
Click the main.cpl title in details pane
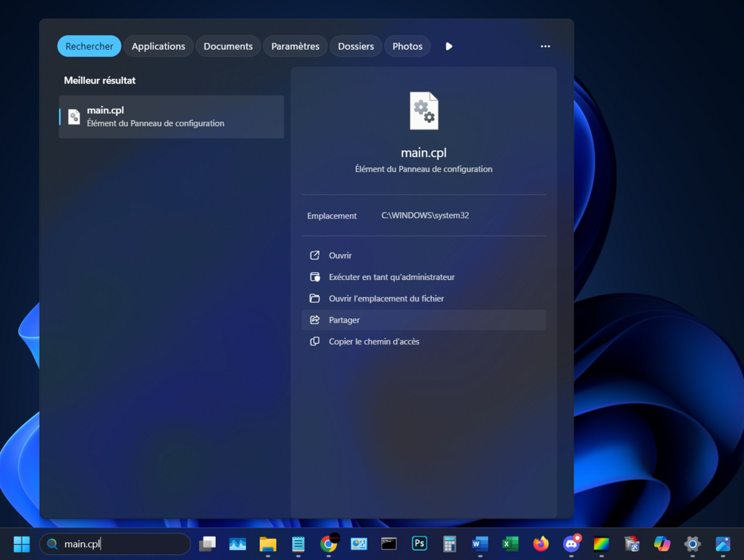[x=424, y=153]
